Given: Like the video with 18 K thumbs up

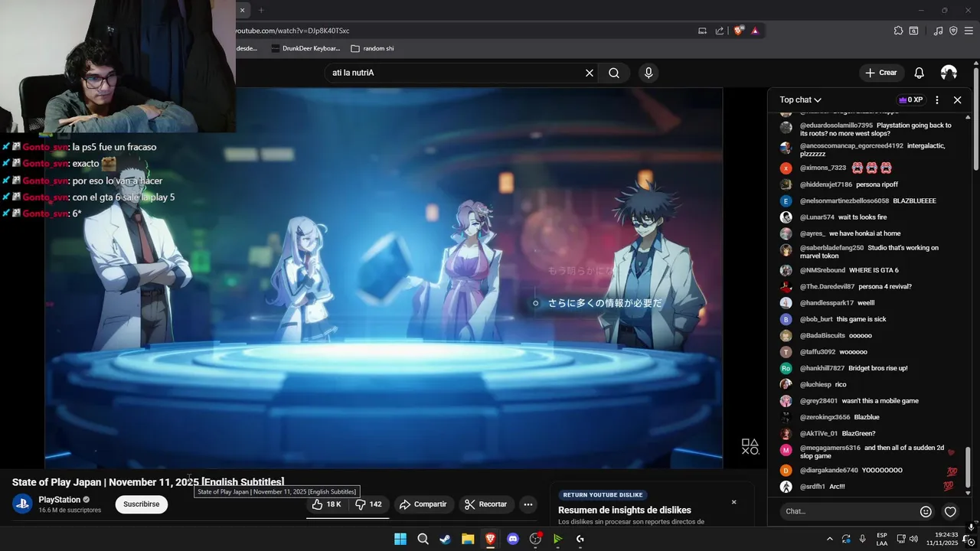Looking at the screenshot, I should [327, 504].
